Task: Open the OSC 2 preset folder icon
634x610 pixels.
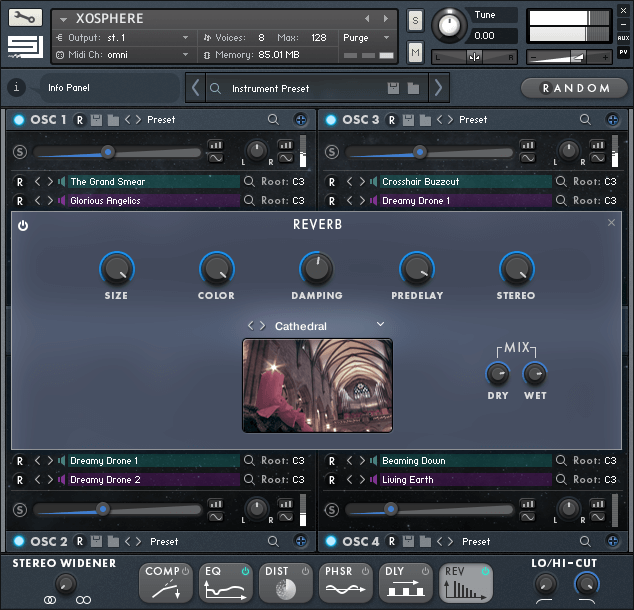Action: pyautogui.click(x=113, y=541)
